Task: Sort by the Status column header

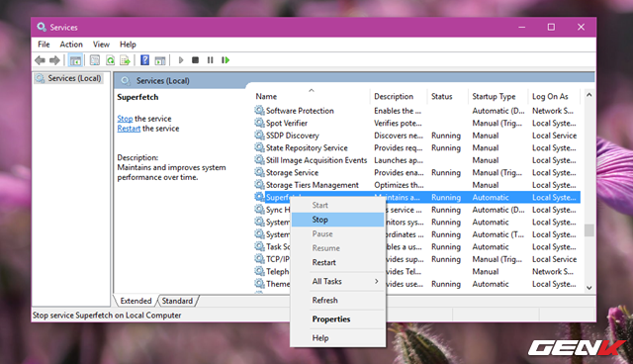Action: [447, 97]
